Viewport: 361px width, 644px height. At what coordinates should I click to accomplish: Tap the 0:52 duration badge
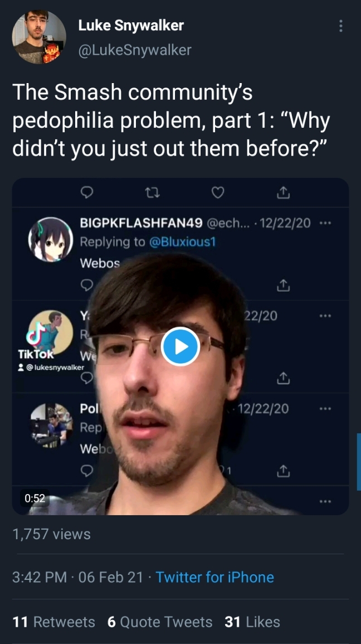pyautogui.click(x=35, y=498)
